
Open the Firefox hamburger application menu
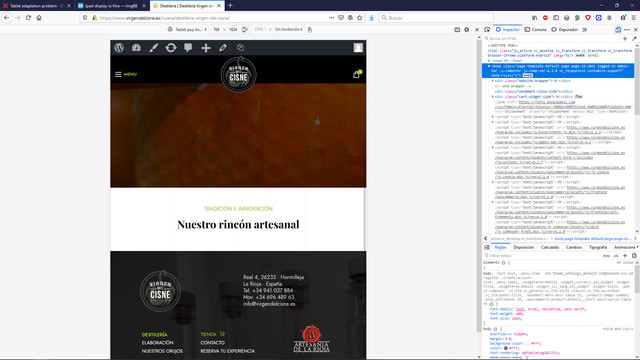pos(633,18)
